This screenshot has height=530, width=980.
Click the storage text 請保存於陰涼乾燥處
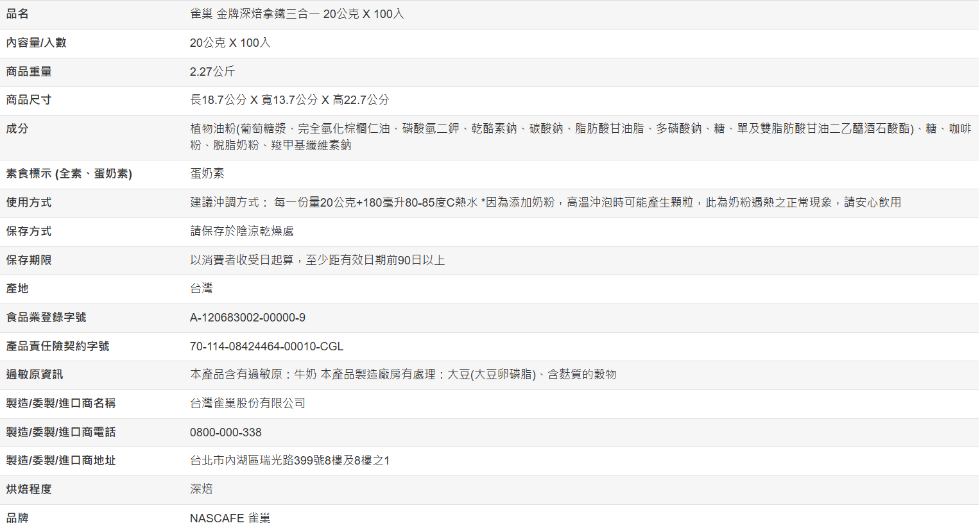tap(242, 232)
